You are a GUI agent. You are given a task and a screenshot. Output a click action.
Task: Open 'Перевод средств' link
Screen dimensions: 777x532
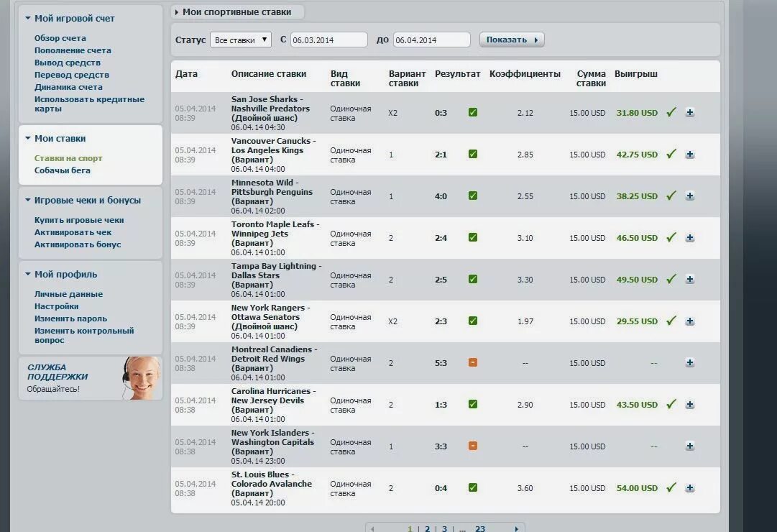pos(71,75)
